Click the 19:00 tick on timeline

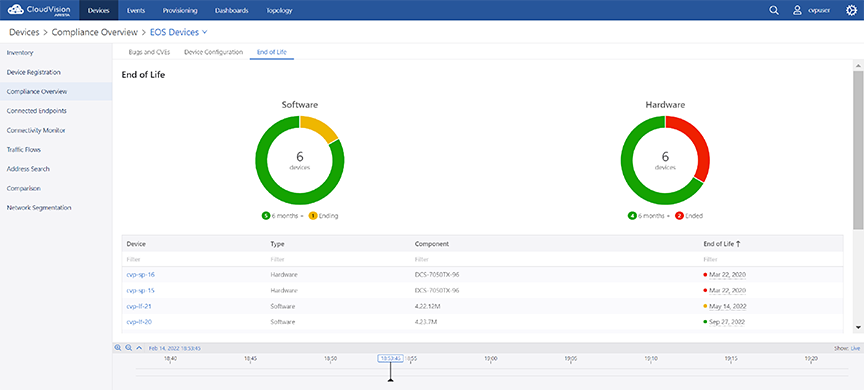(x=491, y=359)
